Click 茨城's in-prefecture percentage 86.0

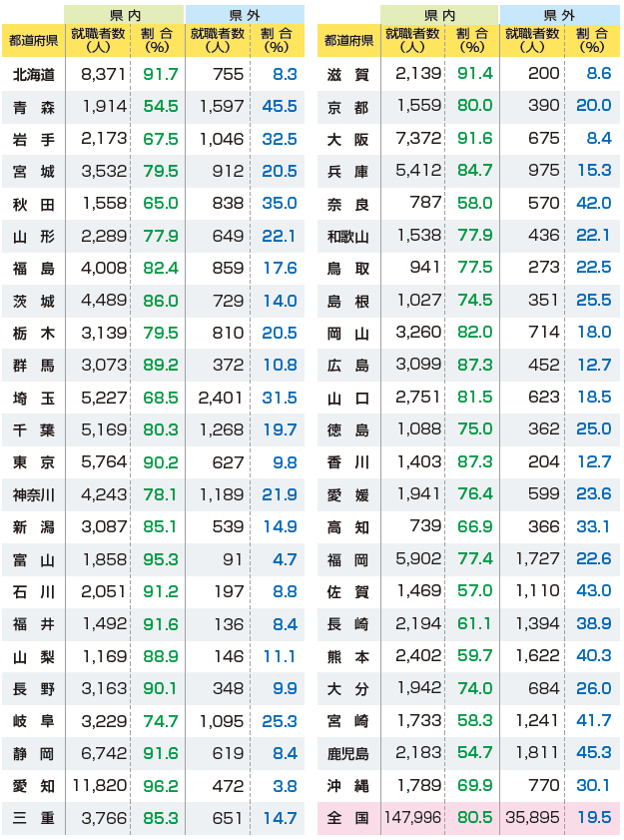(161, 301)
